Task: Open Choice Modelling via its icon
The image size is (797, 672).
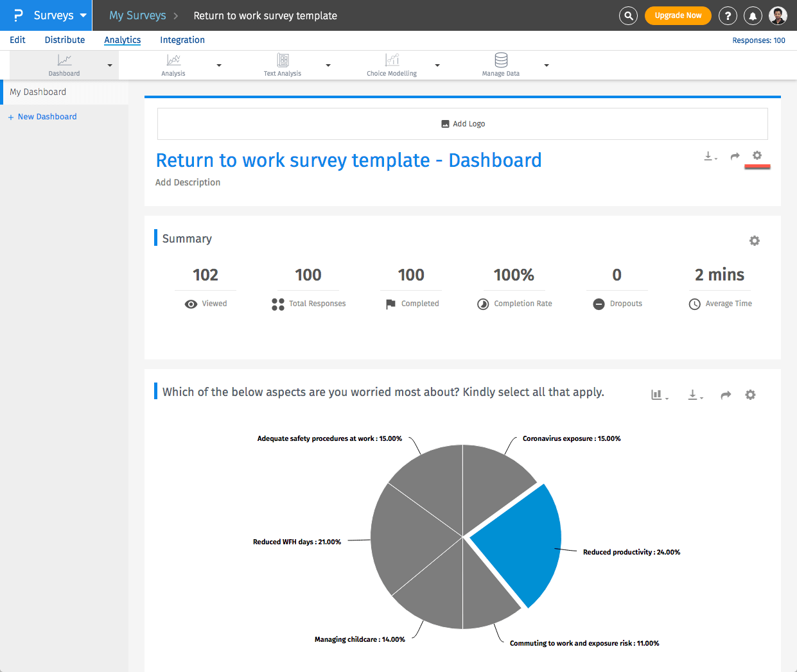Action: coord(391,61)
